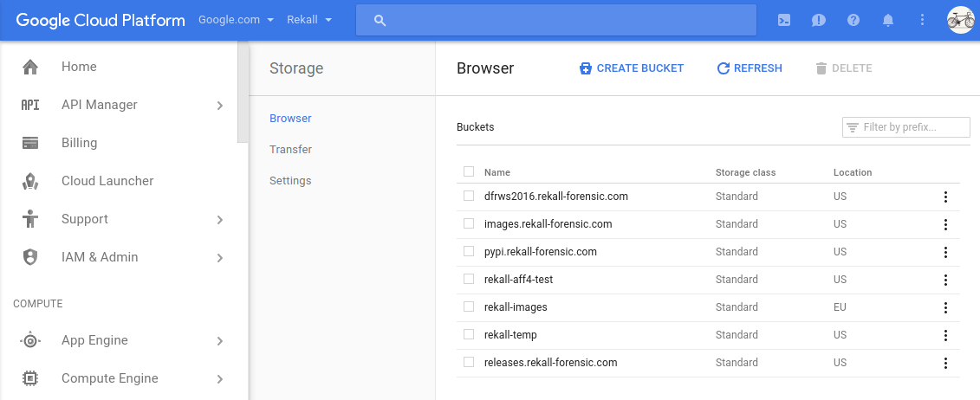Screen dimensions: 980x400
Task: Check the box for images.rekall-forensic.com
Action: pyautogui.click(x=469, y=223)
